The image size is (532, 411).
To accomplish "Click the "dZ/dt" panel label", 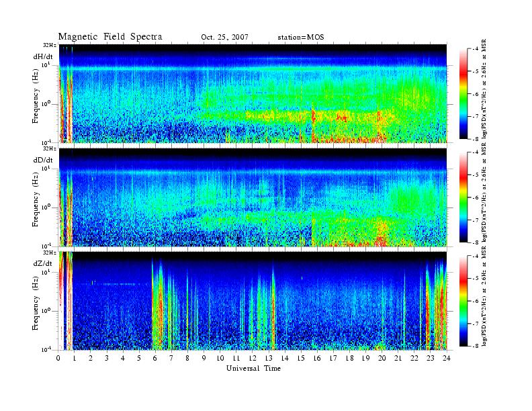I will [43, 263].
